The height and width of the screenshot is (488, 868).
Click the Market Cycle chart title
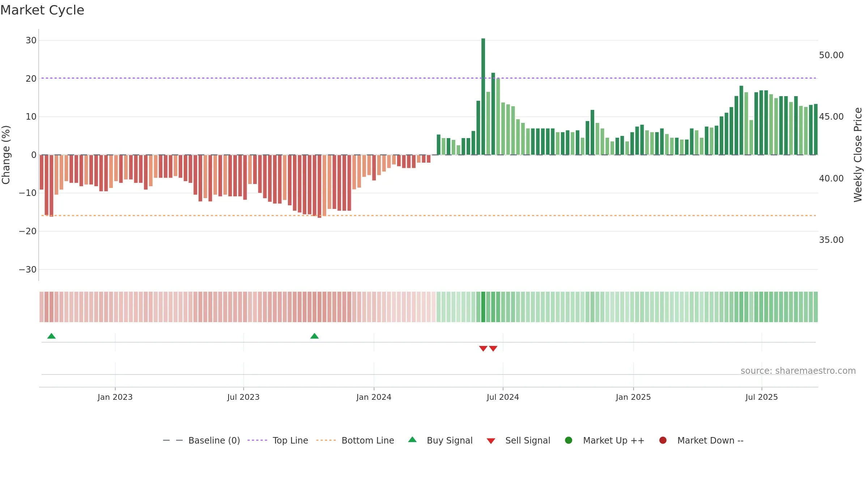pyautogui.click(x=42, y=10)
